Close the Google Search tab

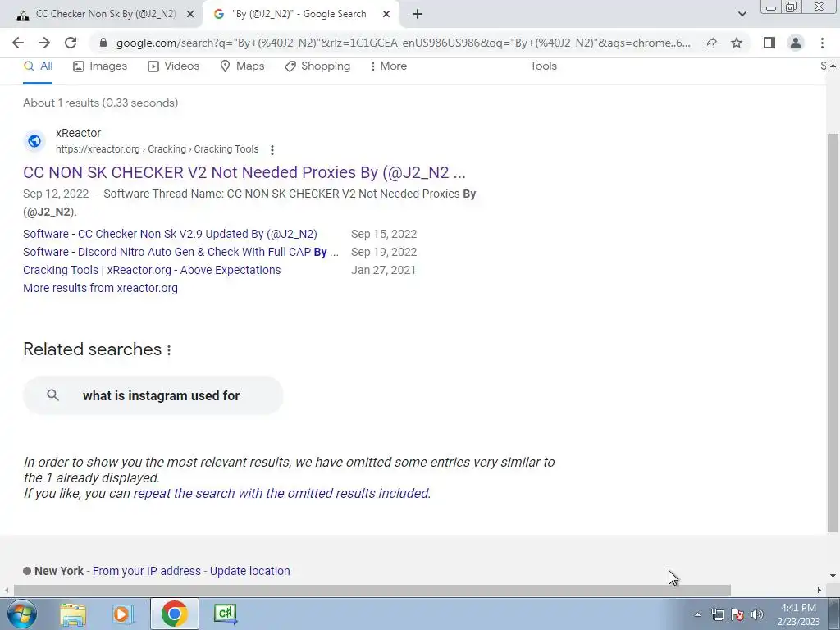[386, 15]
